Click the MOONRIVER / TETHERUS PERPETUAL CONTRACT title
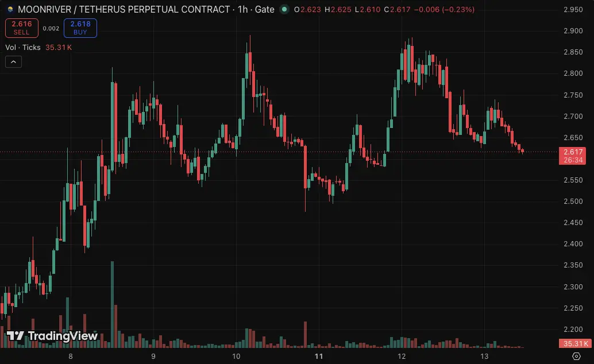Viewport: 594px width, 364px height. tap(124, 9)
